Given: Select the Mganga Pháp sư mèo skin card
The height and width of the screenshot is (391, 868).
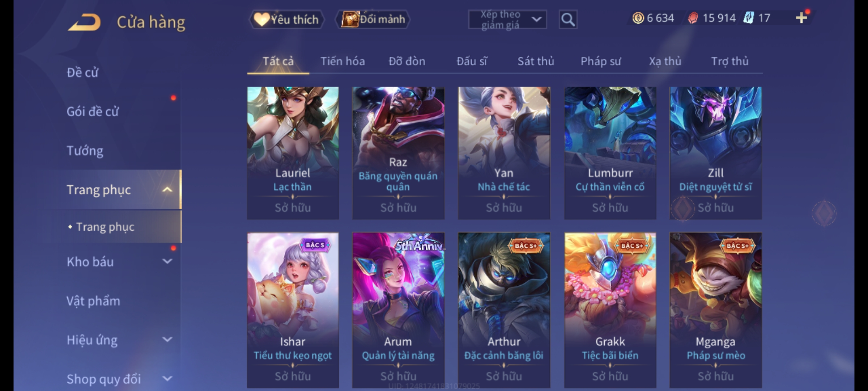Looking at the screenshot, I should coord(715,310).
